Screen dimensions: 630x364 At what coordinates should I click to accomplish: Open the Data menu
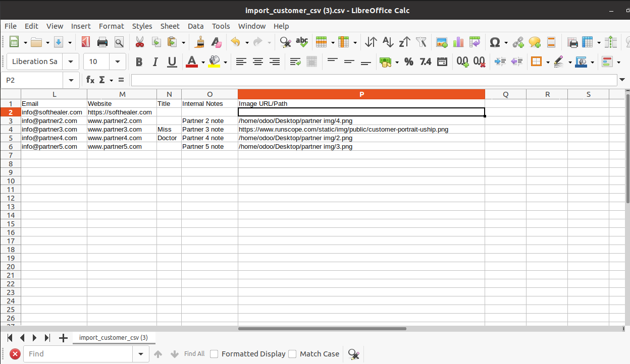(195, 26)
